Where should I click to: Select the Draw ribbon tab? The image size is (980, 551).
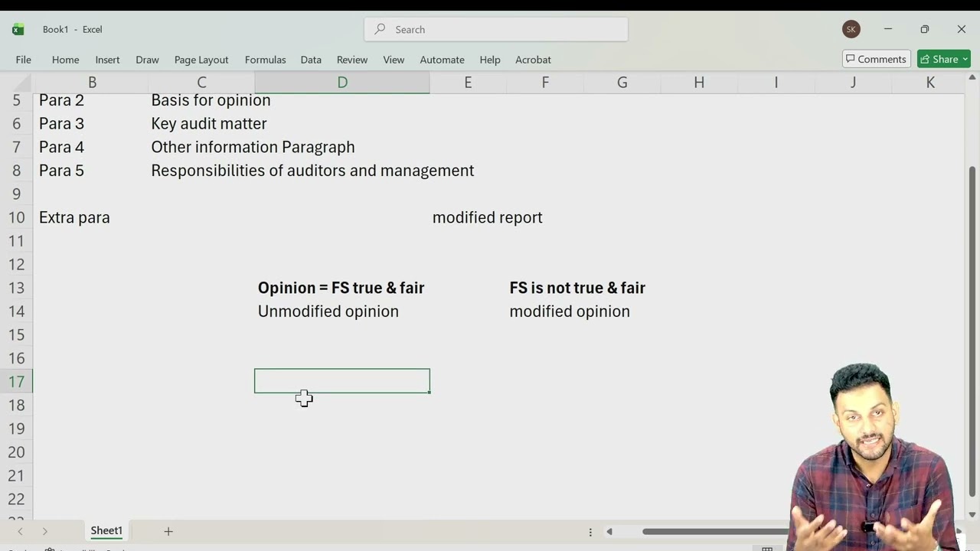147,60
